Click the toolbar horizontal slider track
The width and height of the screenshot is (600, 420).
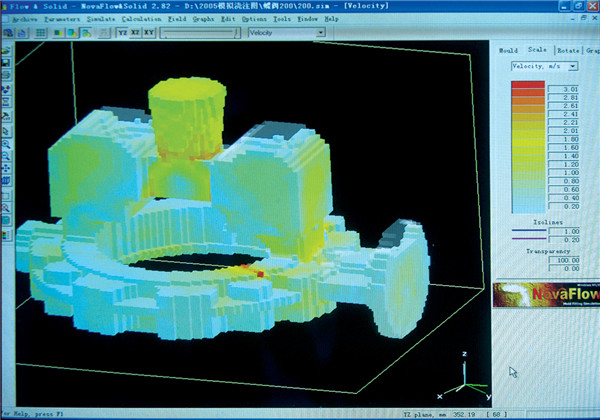[x=200, y=32]
